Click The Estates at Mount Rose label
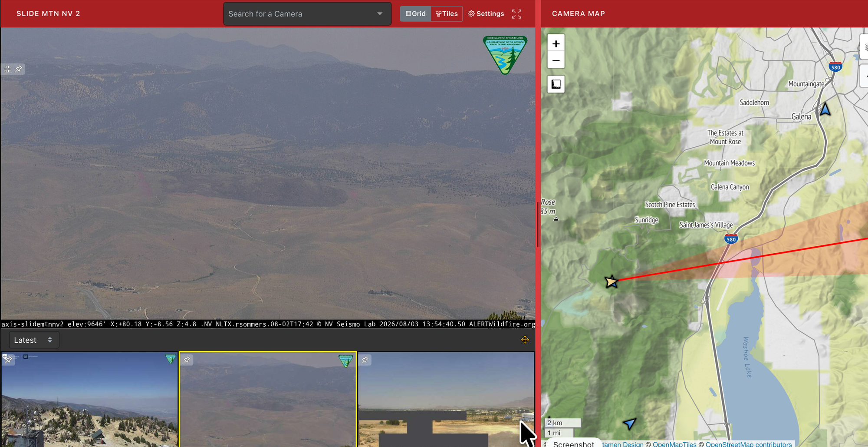 pyautogui.click(x=725, y=137)
